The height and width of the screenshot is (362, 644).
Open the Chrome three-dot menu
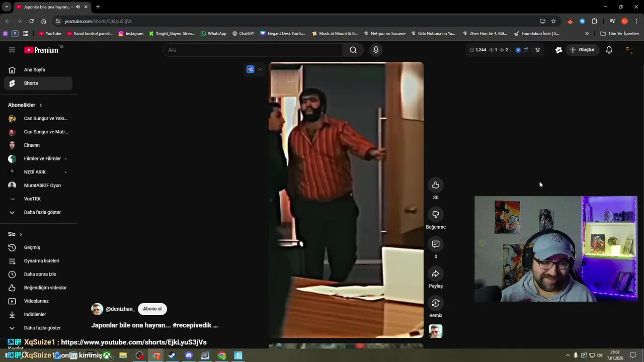click(637, 21)
